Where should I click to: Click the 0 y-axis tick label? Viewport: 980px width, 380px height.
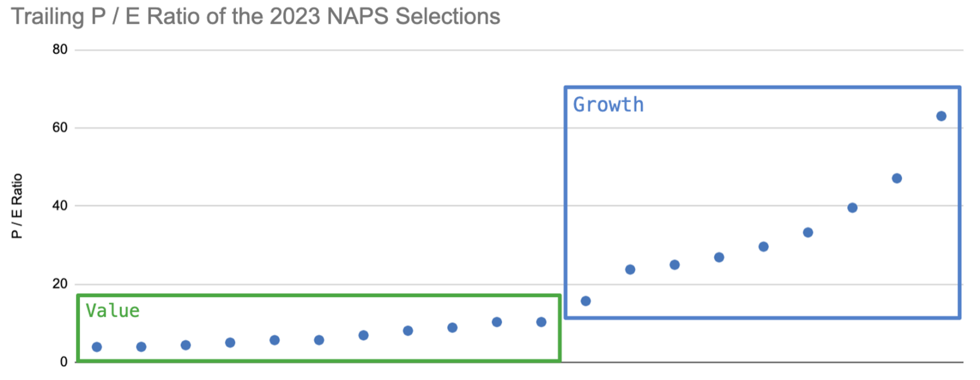click(x=64, y=362)
